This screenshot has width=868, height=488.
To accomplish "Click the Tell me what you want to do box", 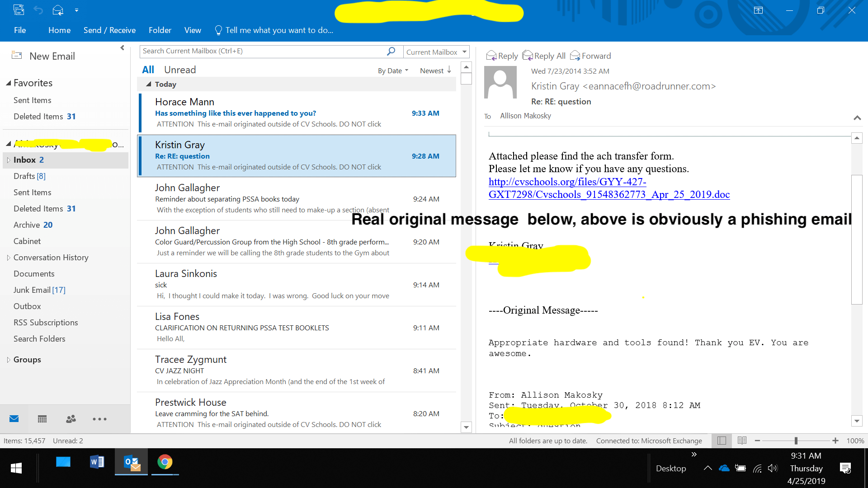I will [x=274, y=30].
